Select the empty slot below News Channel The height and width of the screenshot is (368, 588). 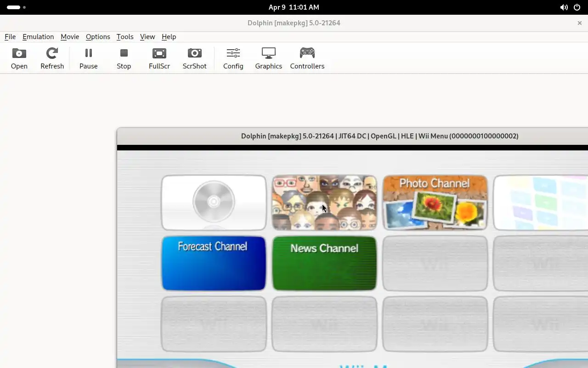(324, 324)
